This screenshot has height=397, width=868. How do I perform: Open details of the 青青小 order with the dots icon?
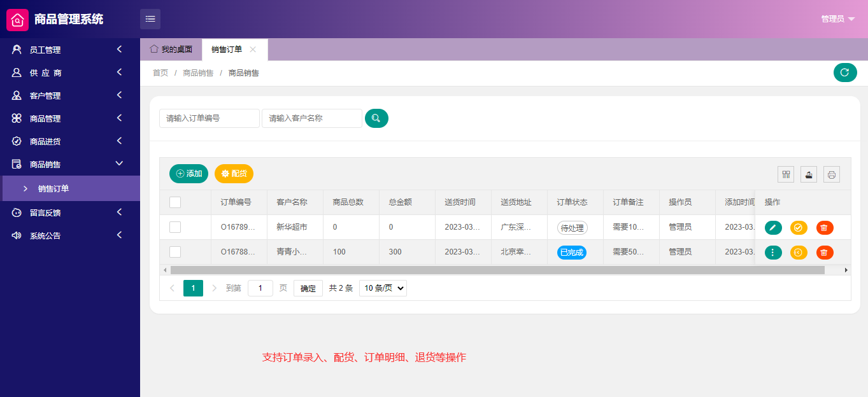(773, 253)
